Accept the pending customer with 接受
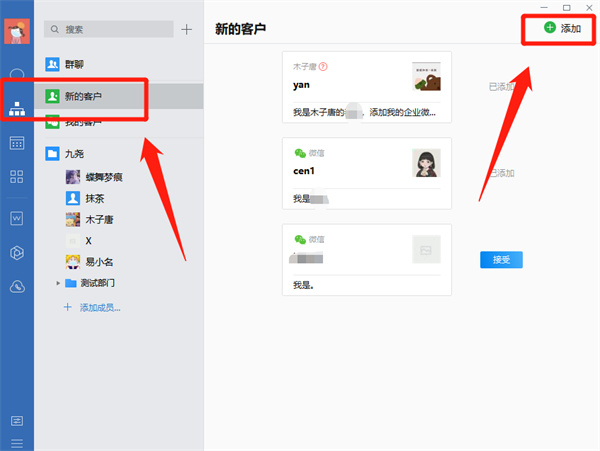The image size is (600, 451). coord(501,260)
